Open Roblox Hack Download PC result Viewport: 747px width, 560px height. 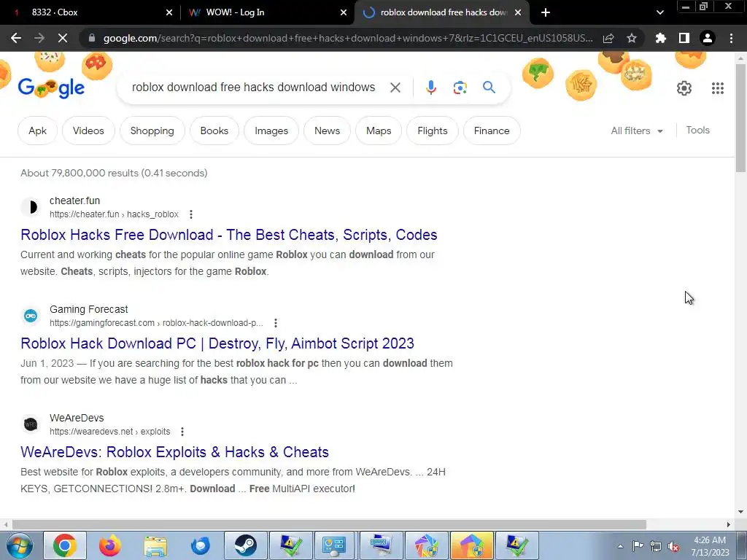click(217, 343)
